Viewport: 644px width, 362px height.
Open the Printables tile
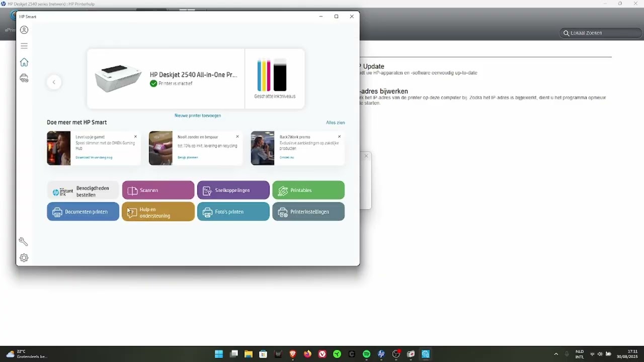tap(308, 191)
